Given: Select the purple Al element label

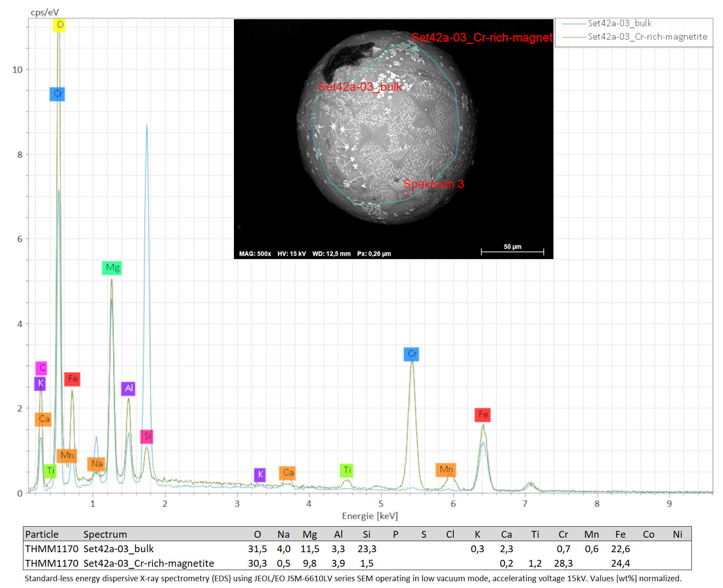Looking at the screenshot, I should (x=128, y=388).
